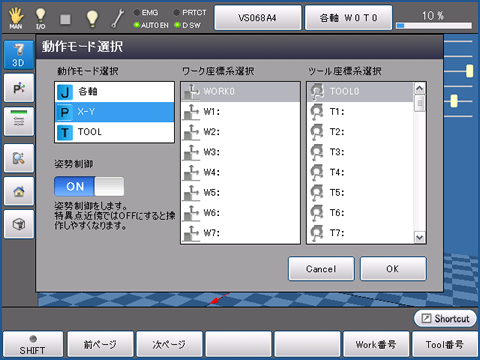The width and height of the screenshot is (480, 360).
Task: Click the large light bulb icon
Action: pyautogui.click(x=92, y=18)
